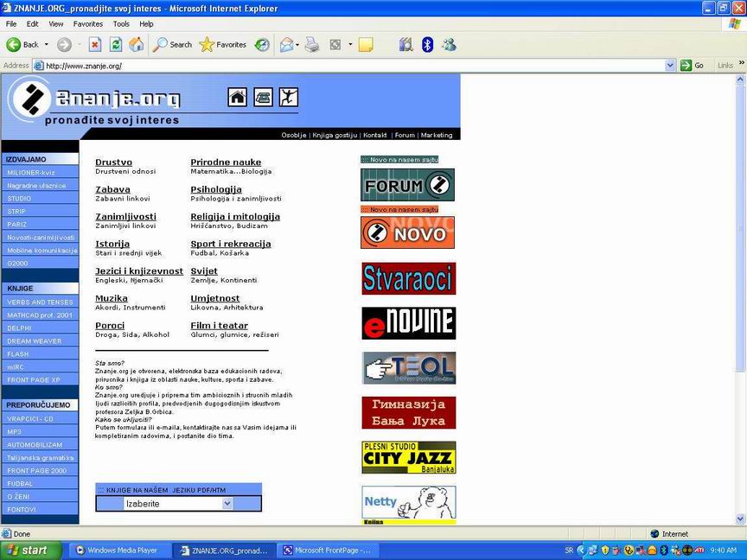This screenshot has height=560, width=747.
Task: Open the History icon in toolbar
Action: click(262, 45)
